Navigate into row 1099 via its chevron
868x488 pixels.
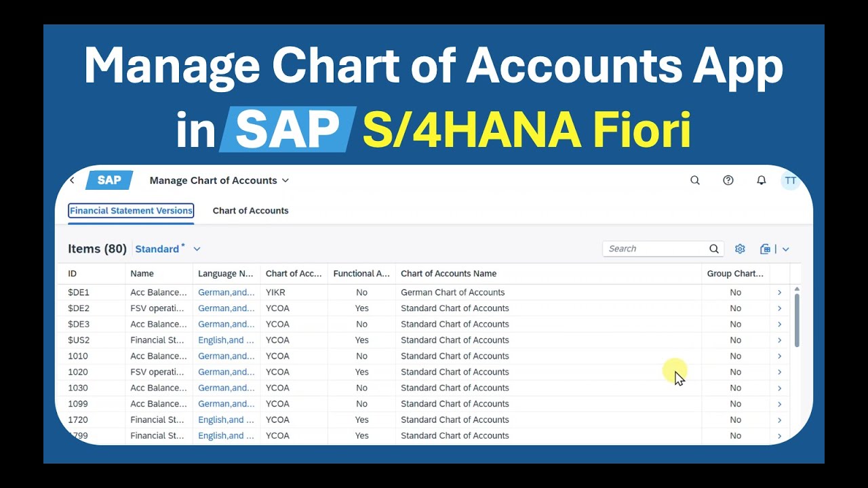click(780, 404)
